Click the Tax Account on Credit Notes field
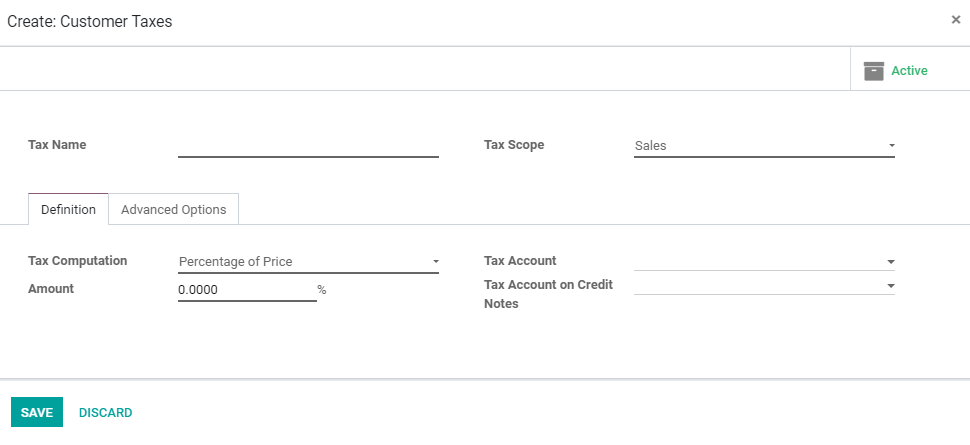Screen dimensions: 970x445 click(764, 286)
